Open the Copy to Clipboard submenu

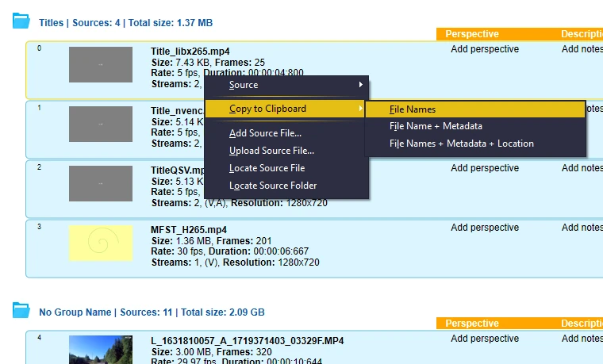click(x=285, y=109)
